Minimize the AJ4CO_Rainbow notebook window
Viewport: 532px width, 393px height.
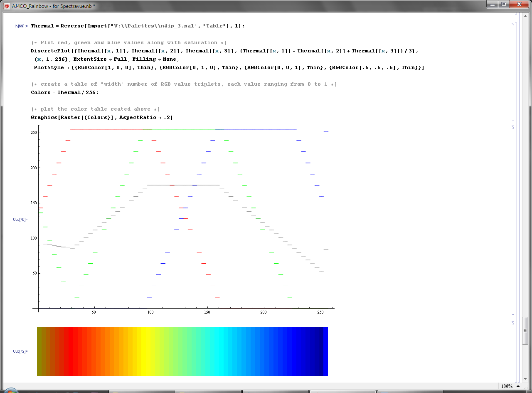[x=492, y=5]
